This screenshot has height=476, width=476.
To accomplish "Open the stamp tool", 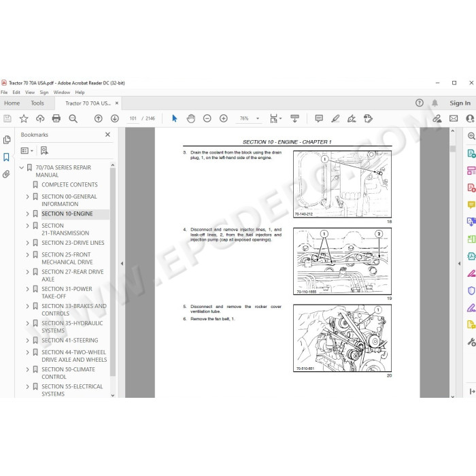I will [368, 118].
